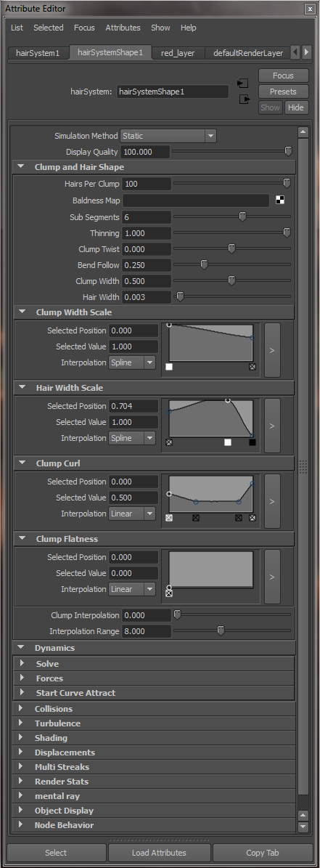
Task: Click the Bend Follow slider handle
Action: pos(204,265)
